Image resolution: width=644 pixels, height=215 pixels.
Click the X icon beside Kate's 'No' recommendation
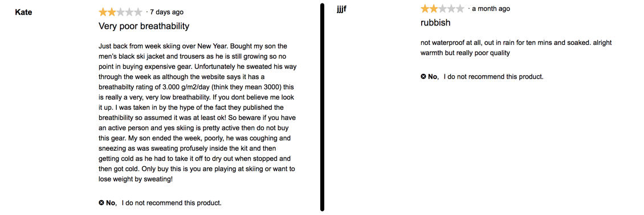point(101,202)
